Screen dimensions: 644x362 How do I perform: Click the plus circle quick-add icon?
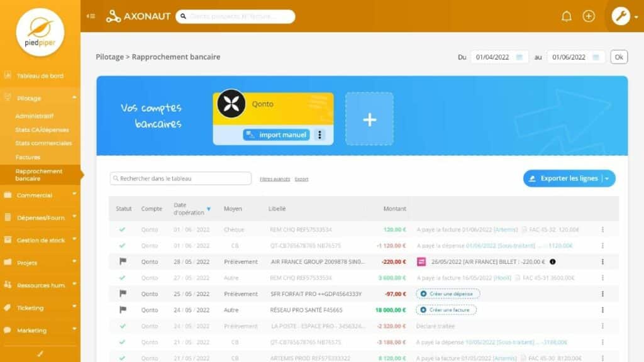pos(589,16)
